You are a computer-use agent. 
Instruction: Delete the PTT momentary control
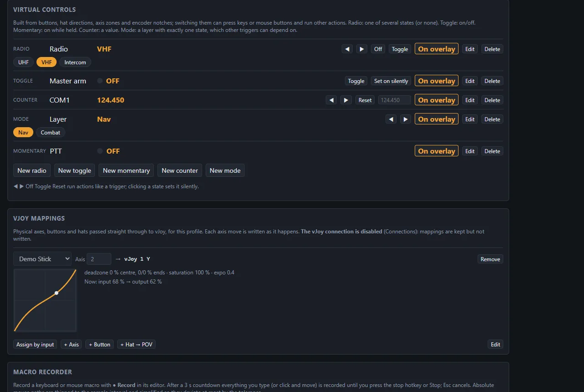click(x=492, y=151)
